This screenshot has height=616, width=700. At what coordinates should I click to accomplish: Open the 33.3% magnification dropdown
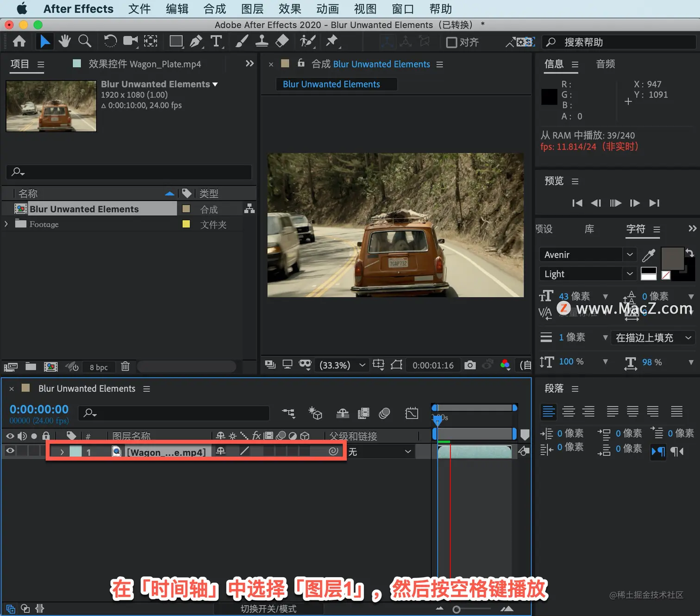pos(342,365)
